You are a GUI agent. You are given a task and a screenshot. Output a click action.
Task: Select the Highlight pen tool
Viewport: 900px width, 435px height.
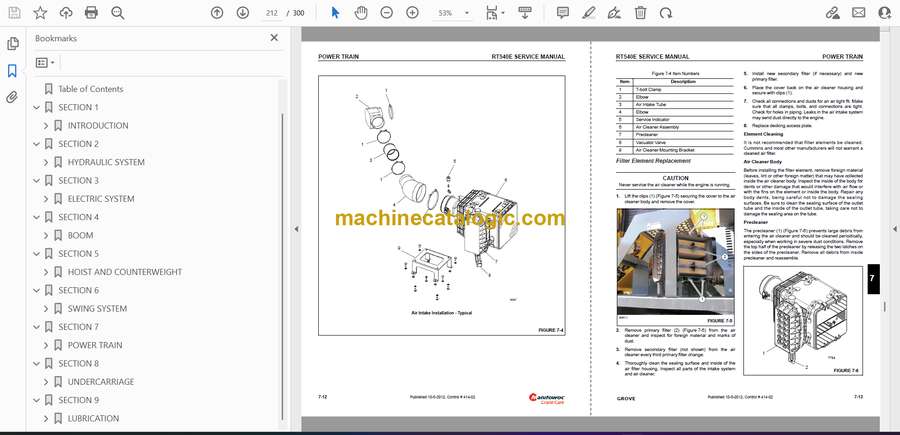(x=588, y=13)
